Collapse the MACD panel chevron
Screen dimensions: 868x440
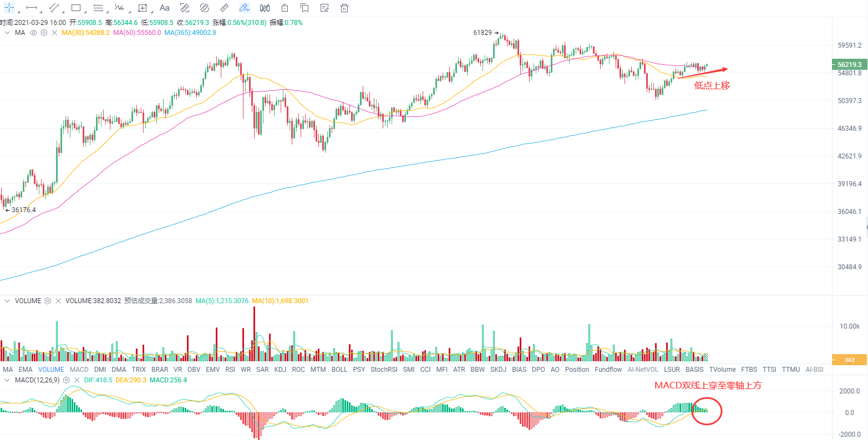(x=7, y=380)
